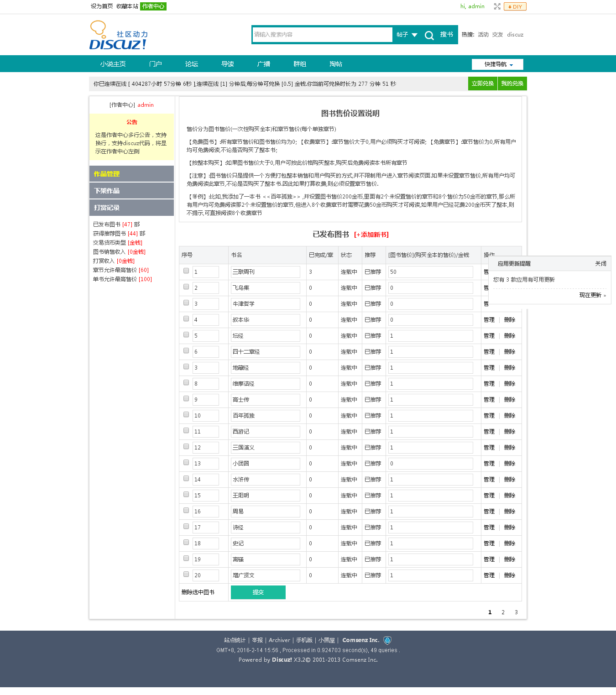Open the 门户 nav item
This screenshot has width=616, height=695.
(156, 64)
